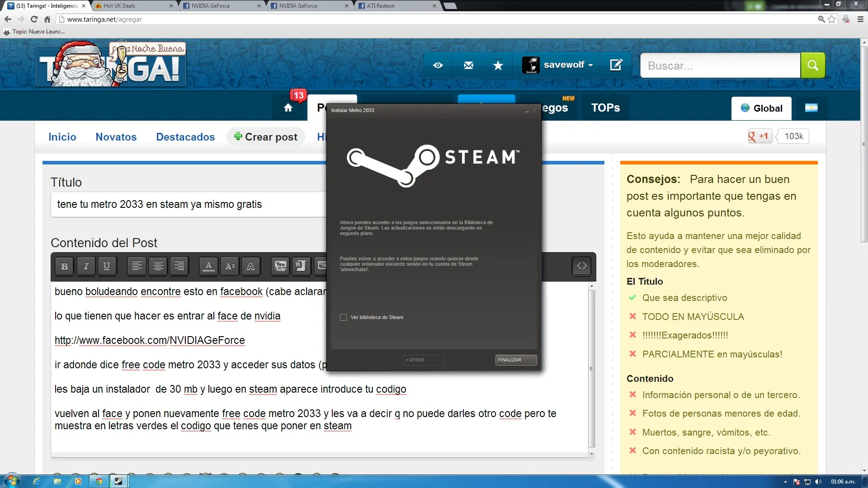Open the font size tool
868x488 pixels.
coord(230,266)
